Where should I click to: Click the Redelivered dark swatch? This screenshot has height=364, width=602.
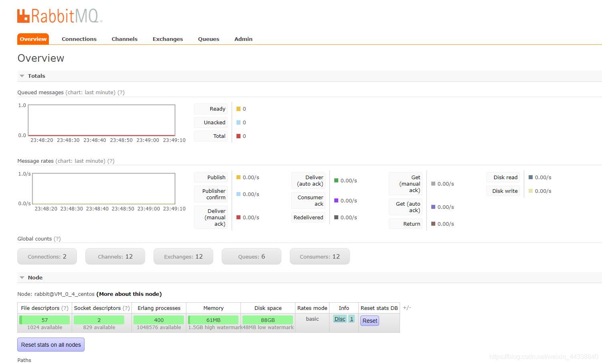tap(336, 217)
